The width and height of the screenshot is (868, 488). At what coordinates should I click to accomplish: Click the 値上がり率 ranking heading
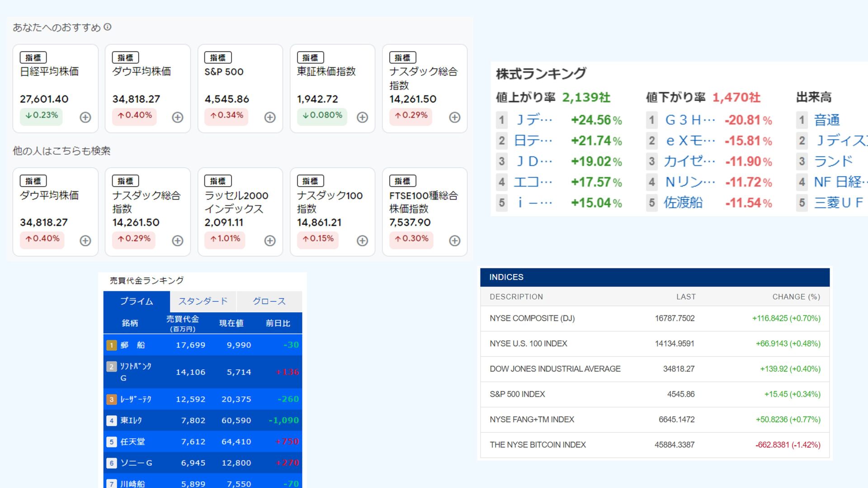coord(525,98)
